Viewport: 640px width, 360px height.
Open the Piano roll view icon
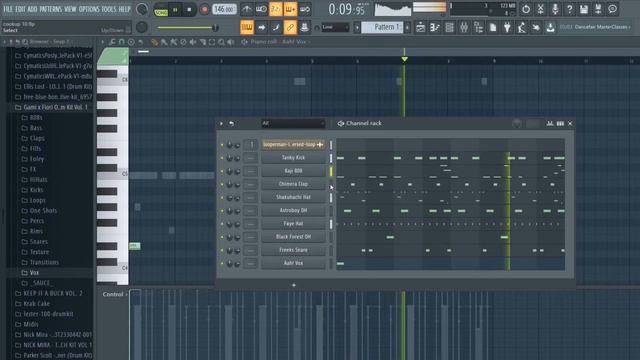coord(435,27)
